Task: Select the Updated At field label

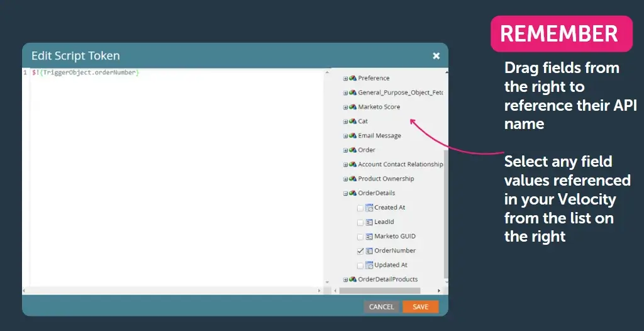Action: [x=391, y=265]
